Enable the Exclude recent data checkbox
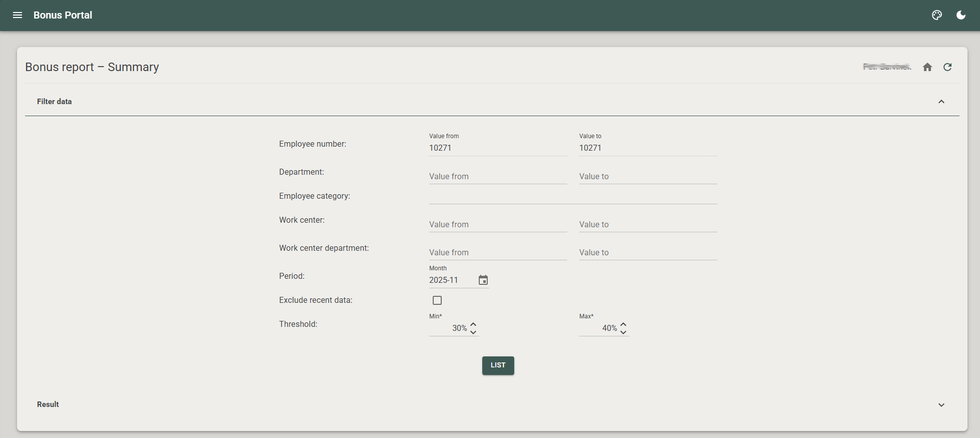Screen dimensions: 980x438 tap(437, 300)
